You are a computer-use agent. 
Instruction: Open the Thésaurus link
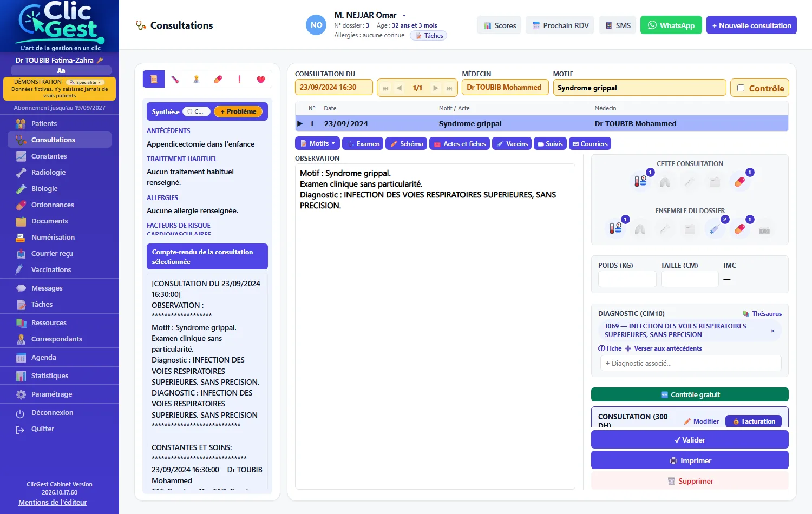point(762,313)
